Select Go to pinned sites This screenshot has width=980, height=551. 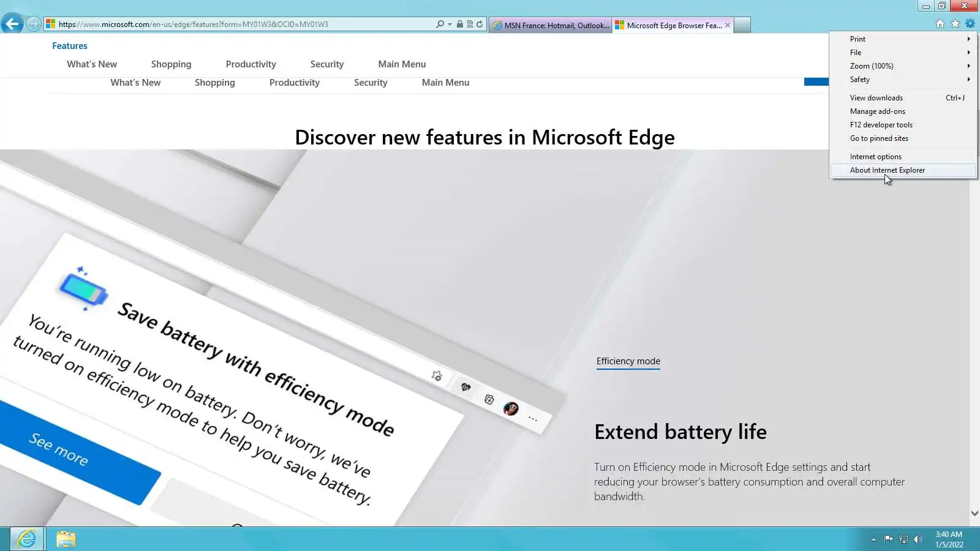click(x=903, y=138)
